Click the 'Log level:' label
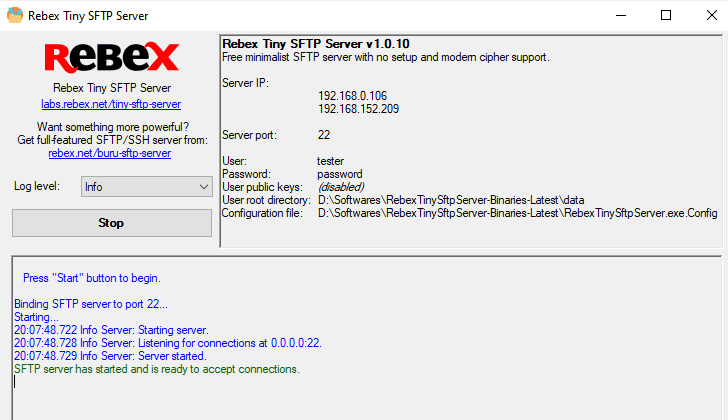The image size is (728, 420). click(x=37, y=186)
